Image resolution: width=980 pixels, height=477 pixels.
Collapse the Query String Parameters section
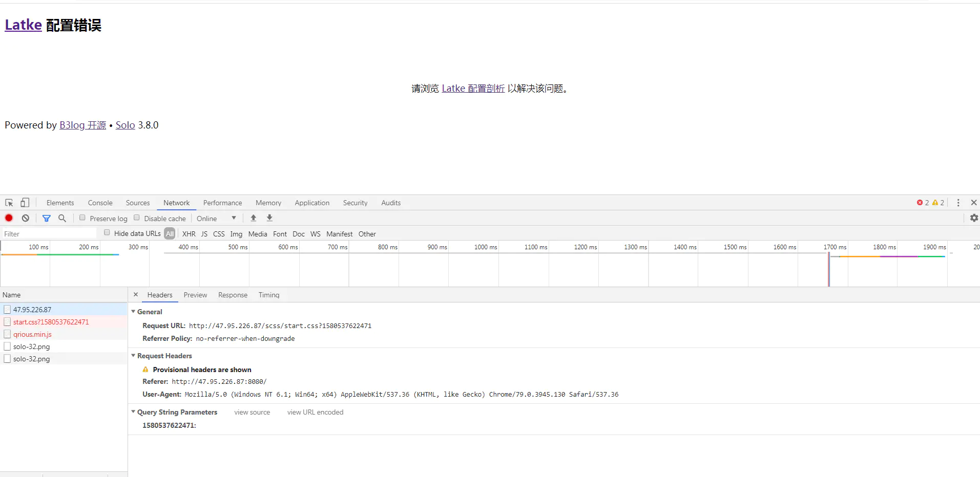[133, 412]
